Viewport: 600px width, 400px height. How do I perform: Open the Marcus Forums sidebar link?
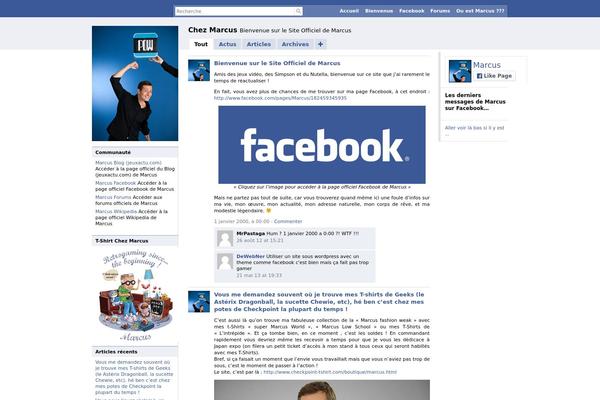[x=113, y=197]
